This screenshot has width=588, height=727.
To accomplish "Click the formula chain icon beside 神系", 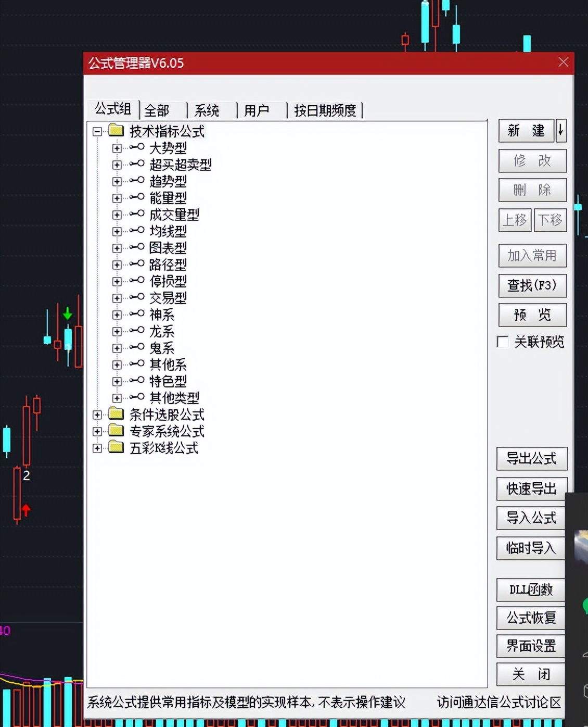I will tap(136, 315).
